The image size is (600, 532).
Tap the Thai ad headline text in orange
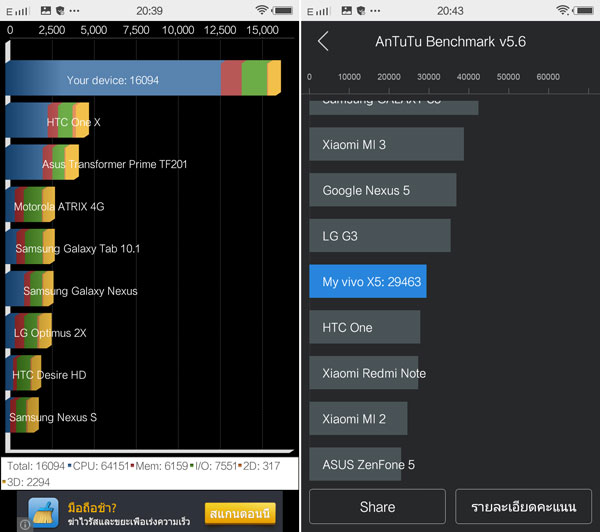pos(92,508)
